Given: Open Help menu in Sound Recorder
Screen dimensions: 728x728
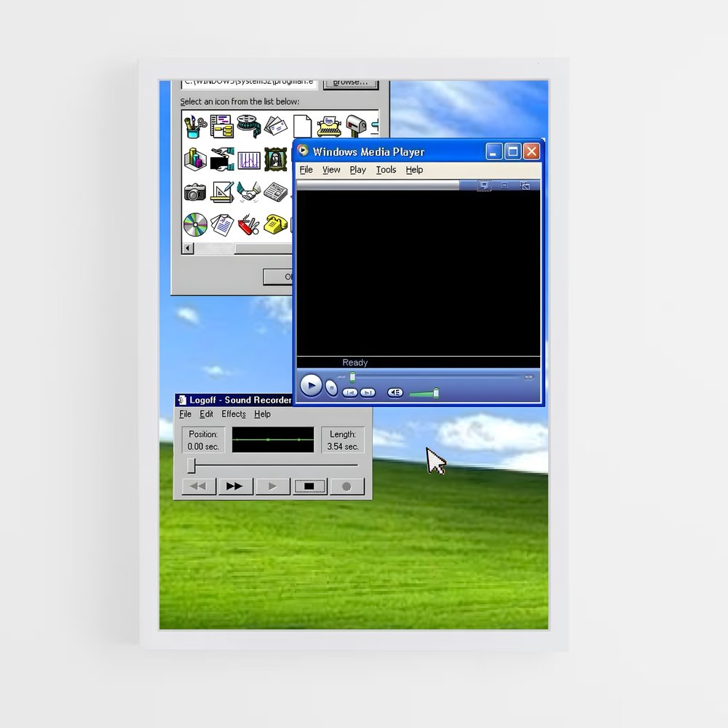Looking at the screenshot, I should tap(262, 414).
